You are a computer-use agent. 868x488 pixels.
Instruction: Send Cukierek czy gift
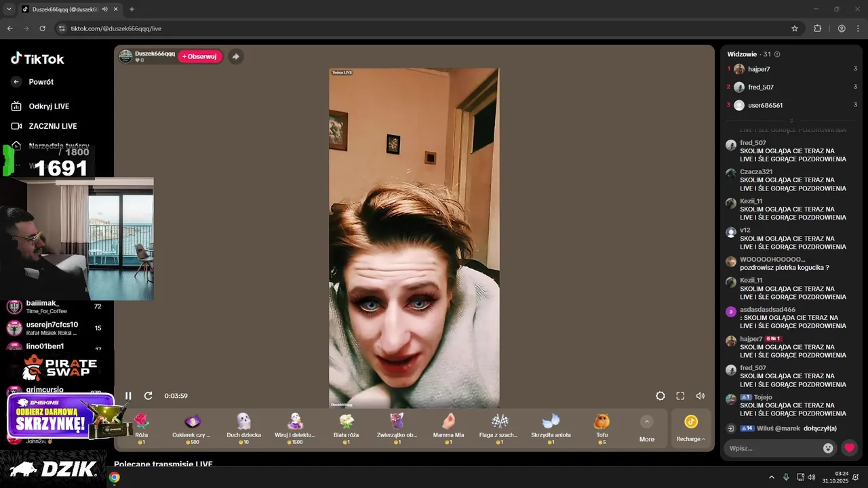(x=192, y=428)
